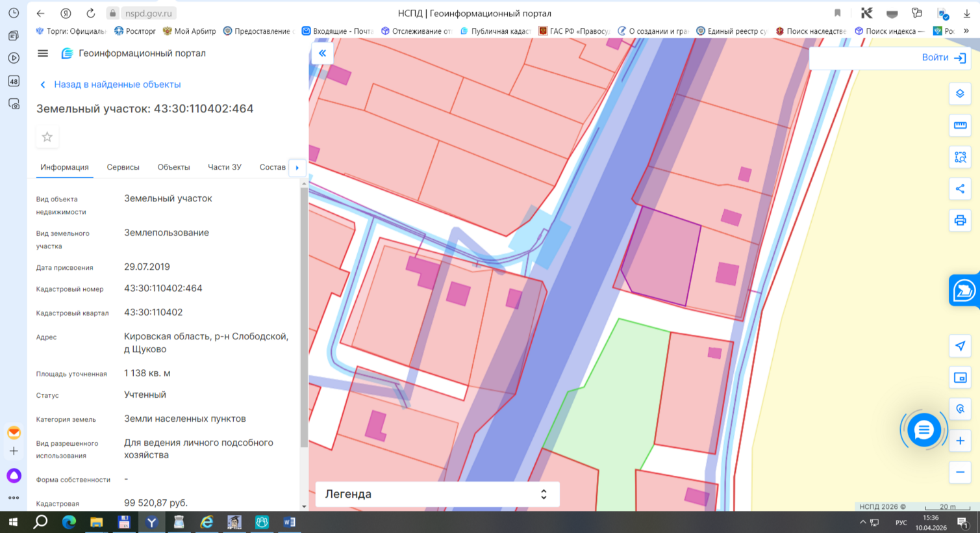Select the ruler measurement tool
Image resolution: width=980 pixels, height=533 pixels.
tap(960, 125)
